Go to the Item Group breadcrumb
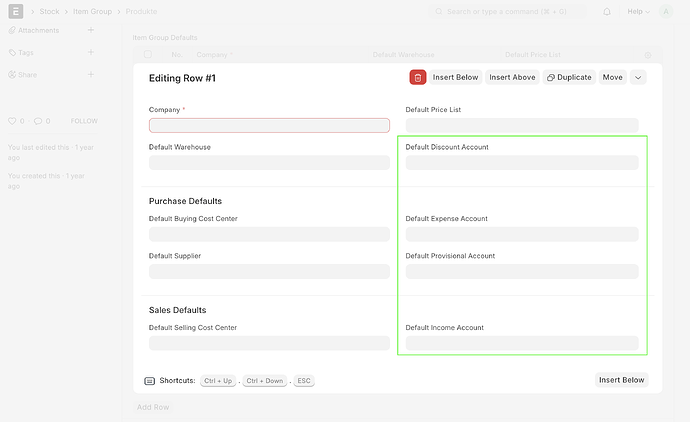 pos(92,11)
